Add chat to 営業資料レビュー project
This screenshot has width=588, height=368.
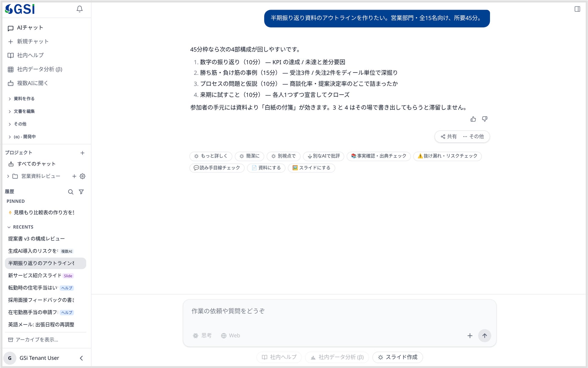(74, 176)
